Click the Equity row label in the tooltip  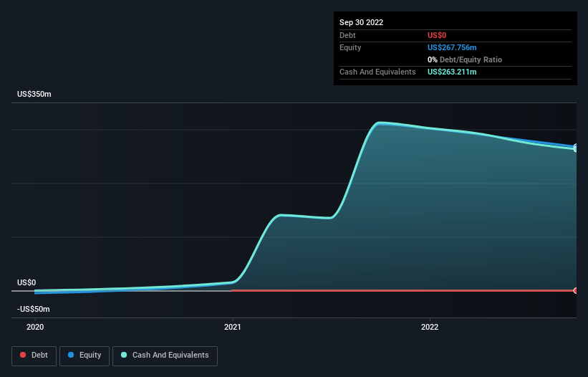click(x=350, y=47)
